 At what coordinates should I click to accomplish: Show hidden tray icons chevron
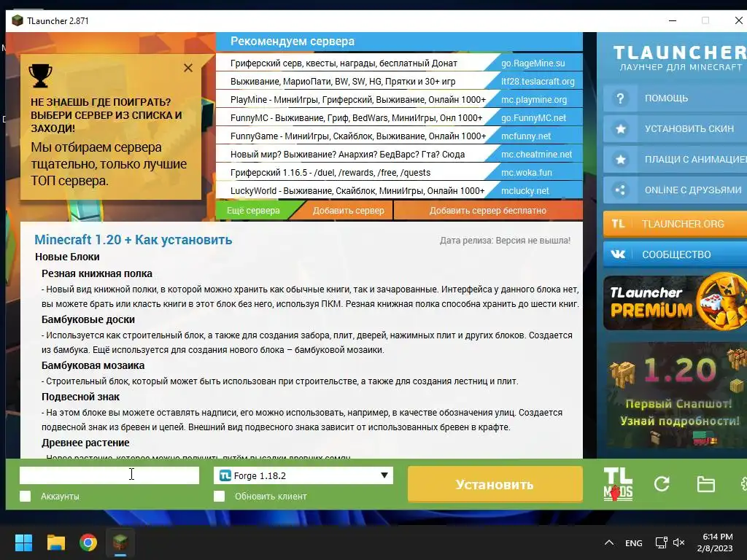click(x=609, y=542)
